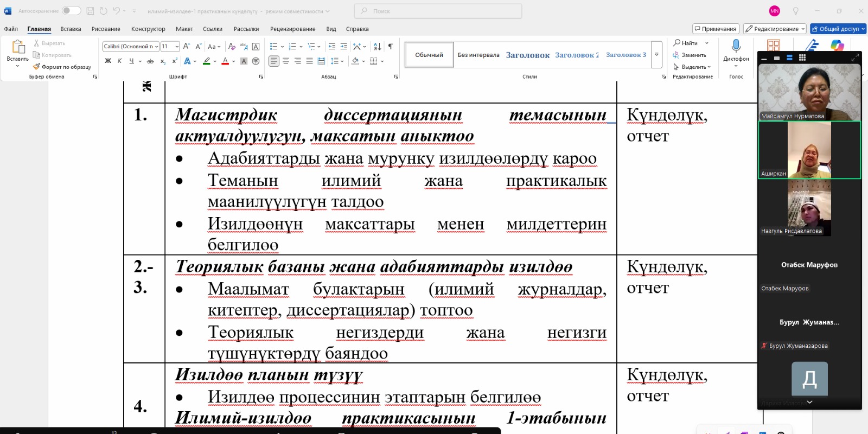
Task: Toggle superscript formatting
Action: 174,61
